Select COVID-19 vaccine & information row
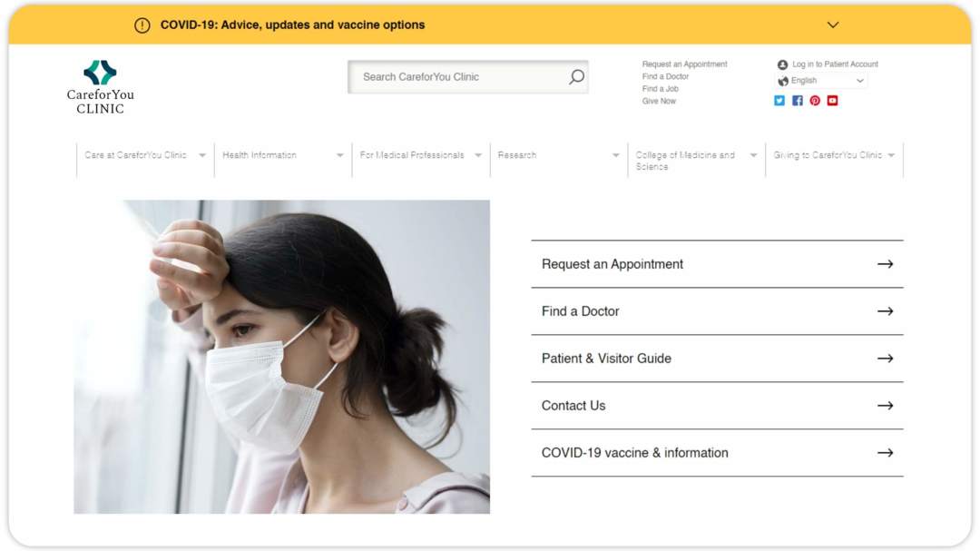 coord(717,453)
